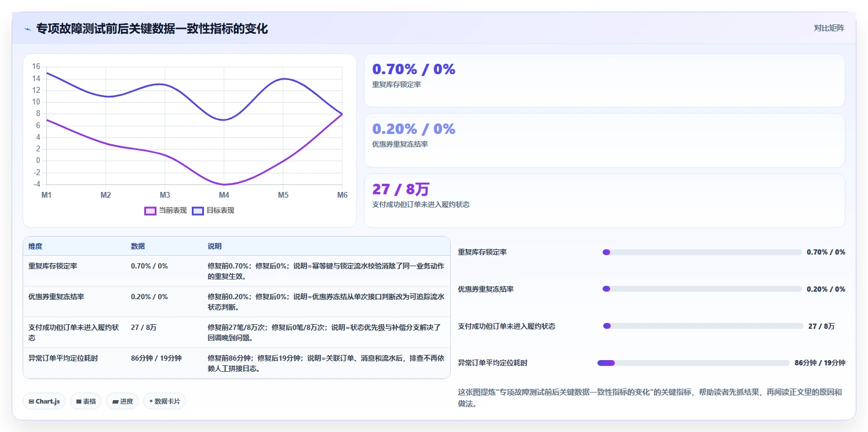Click 重复库存锁定率 caption in the metric card
868x432 pixels.
pos(396,85)
